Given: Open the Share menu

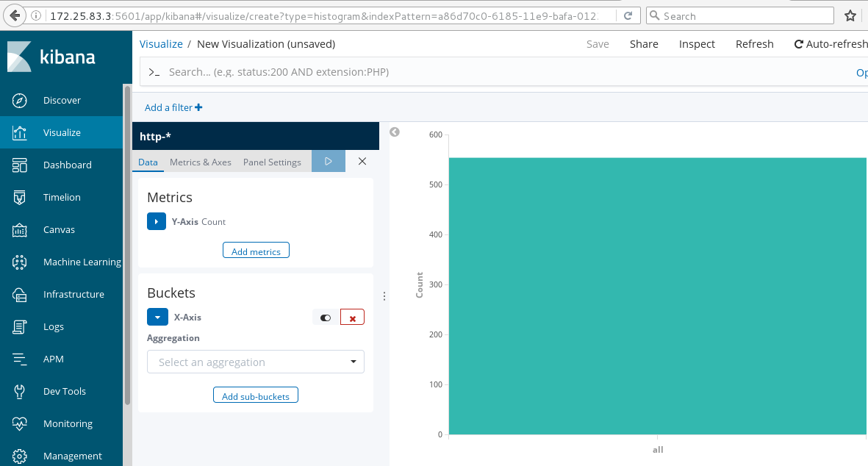Looking at the screenshot, I should (644, 44).
